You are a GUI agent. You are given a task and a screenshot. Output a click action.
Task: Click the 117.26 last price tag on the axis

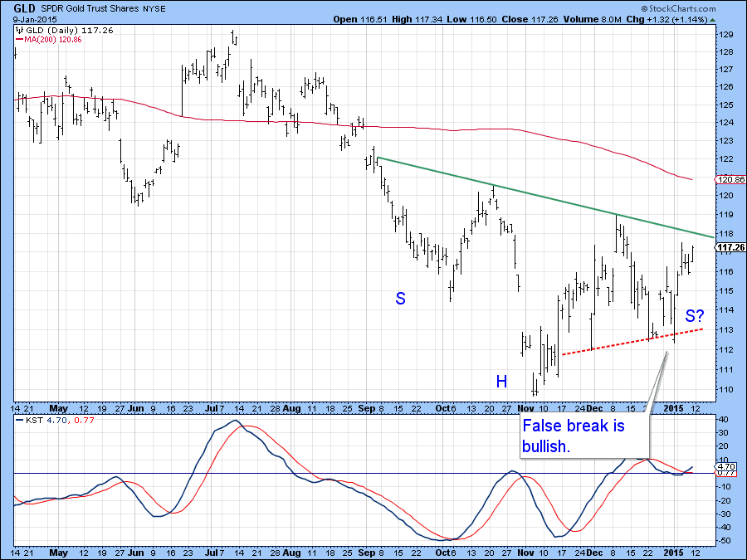(730, 247)
